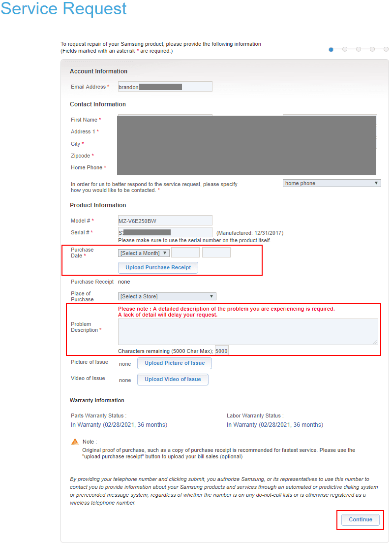Focus the Email Address field
The image size is (392, 544).
coord(165,87)
